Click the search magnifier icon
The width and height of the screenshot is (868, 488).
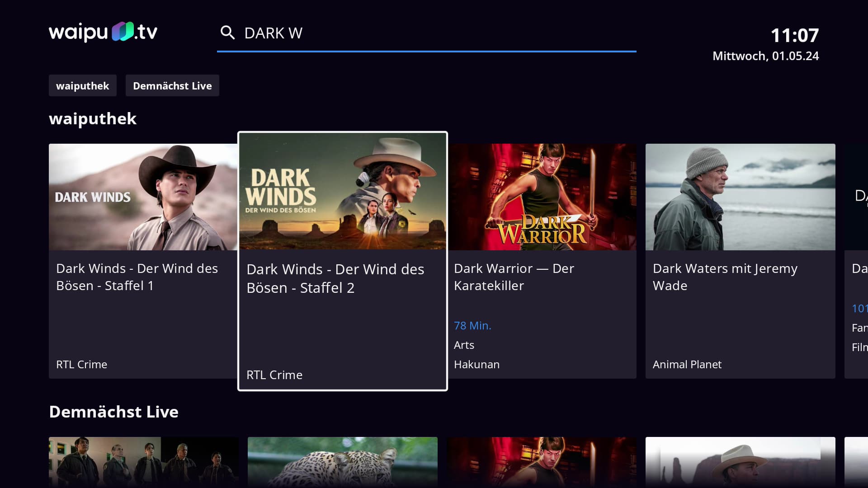click(227, 33)
